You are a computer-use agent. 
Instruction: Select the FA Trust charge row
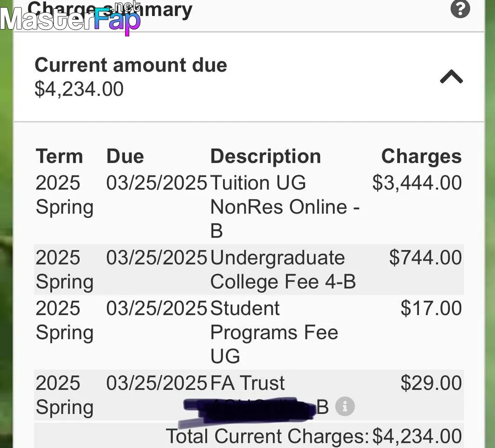tap(249, 395)
